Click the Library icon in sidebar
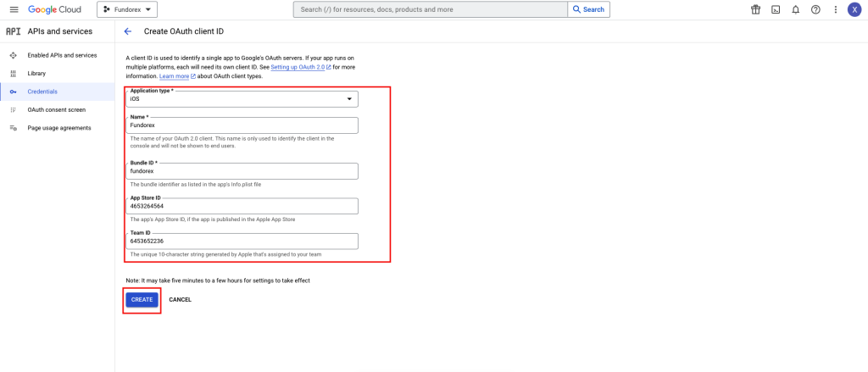 14,74
